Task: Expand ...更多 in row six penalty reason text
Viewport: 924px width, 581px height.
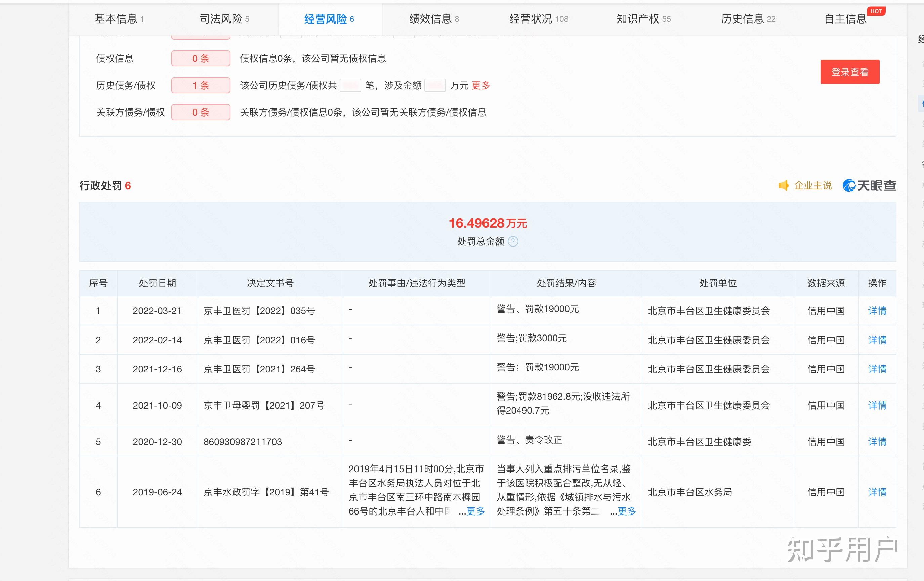Action: [475, 511]
